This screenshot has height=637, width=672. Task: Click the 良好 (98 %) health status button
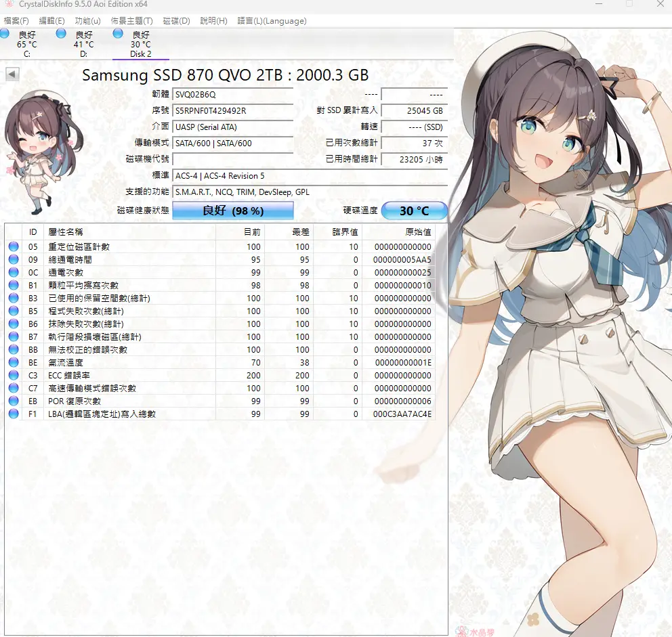232,211
